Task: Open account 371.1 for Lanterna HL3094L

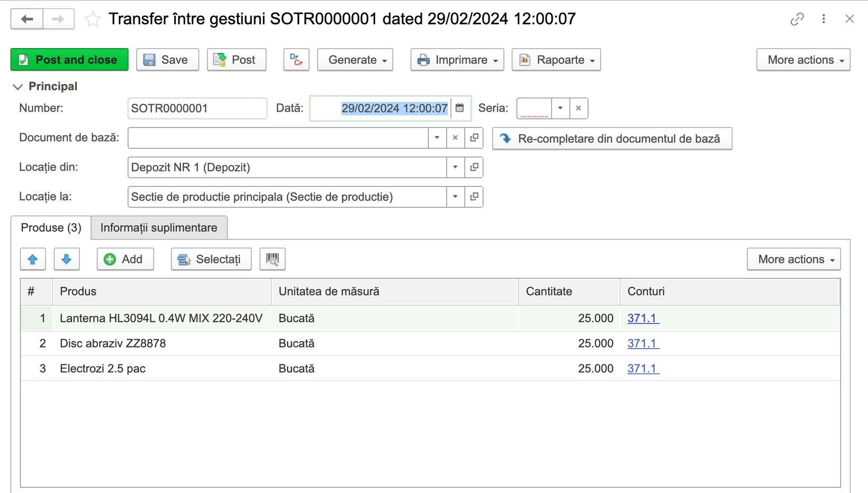Action: point(643,318)
